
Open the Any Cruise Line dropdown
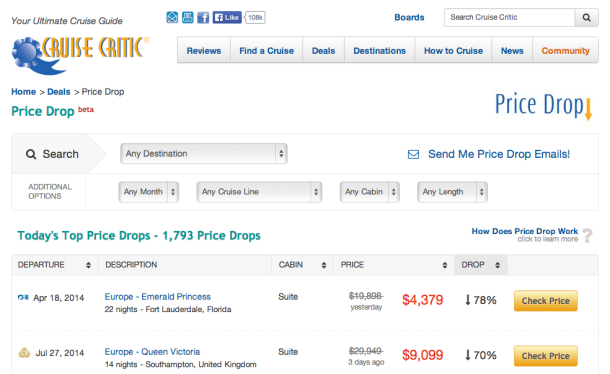pyautogui.click(x=259, y=192)
